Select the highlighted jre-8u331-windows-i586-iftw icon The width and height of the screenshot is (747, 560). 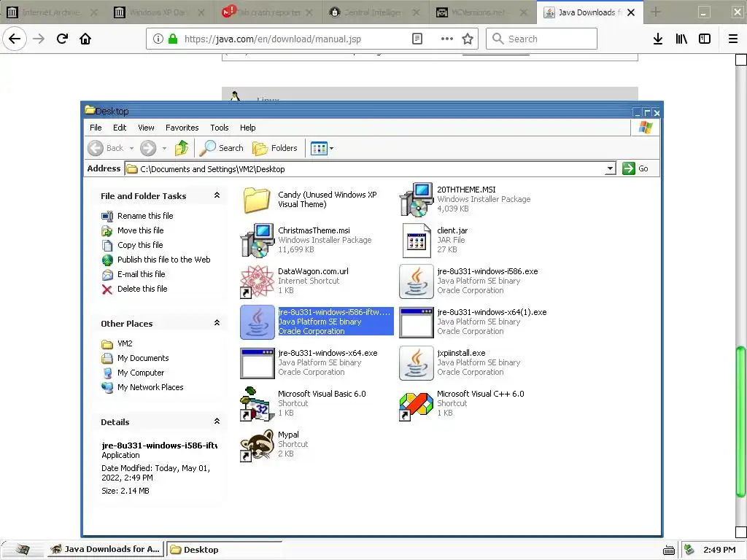pyautogui.click(x=258, y=322)
